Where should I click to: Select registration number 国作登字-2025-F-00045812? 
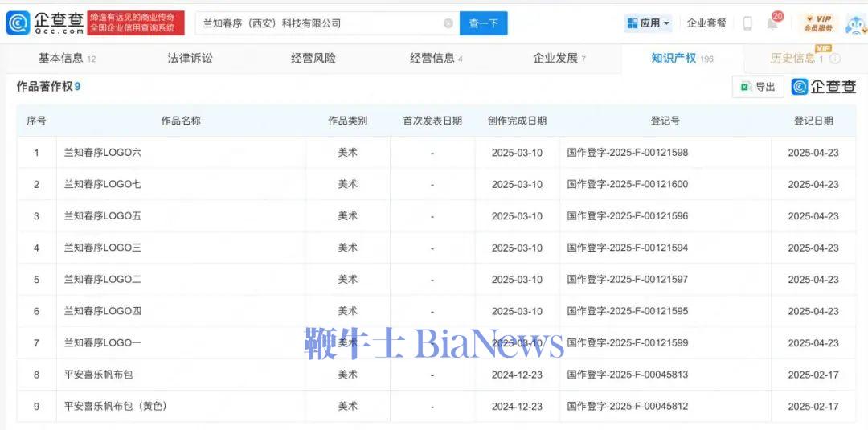coord(627,406)
